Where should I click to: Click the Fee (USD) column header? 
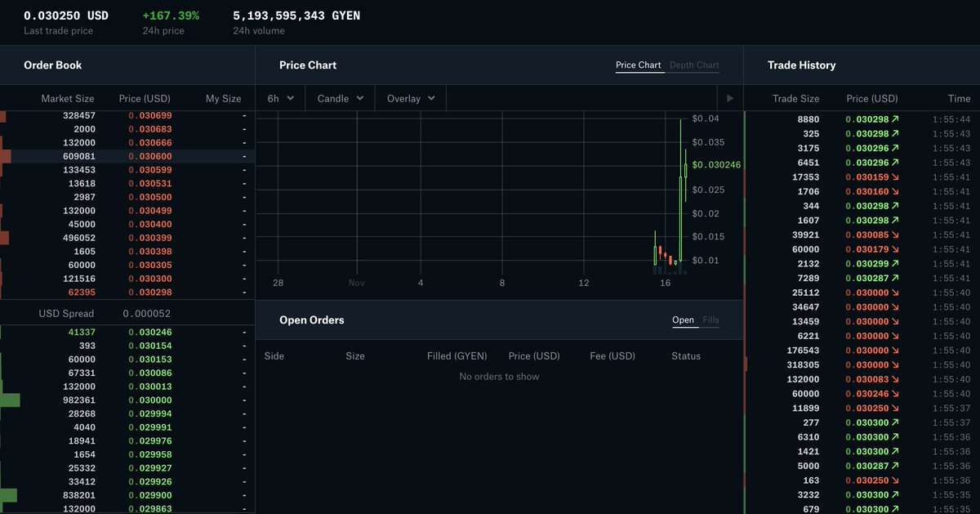coord(612,356)
